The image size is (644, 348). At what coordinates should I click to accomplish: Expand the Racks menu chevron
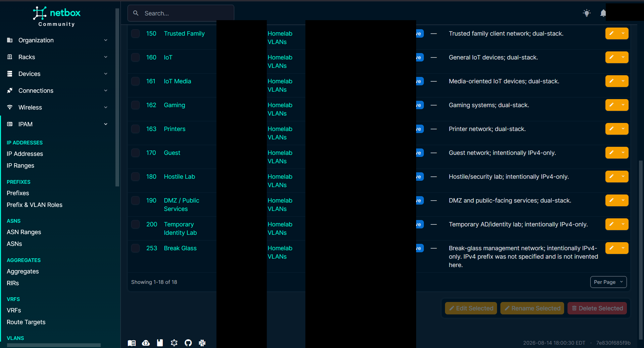coord(106,57)
